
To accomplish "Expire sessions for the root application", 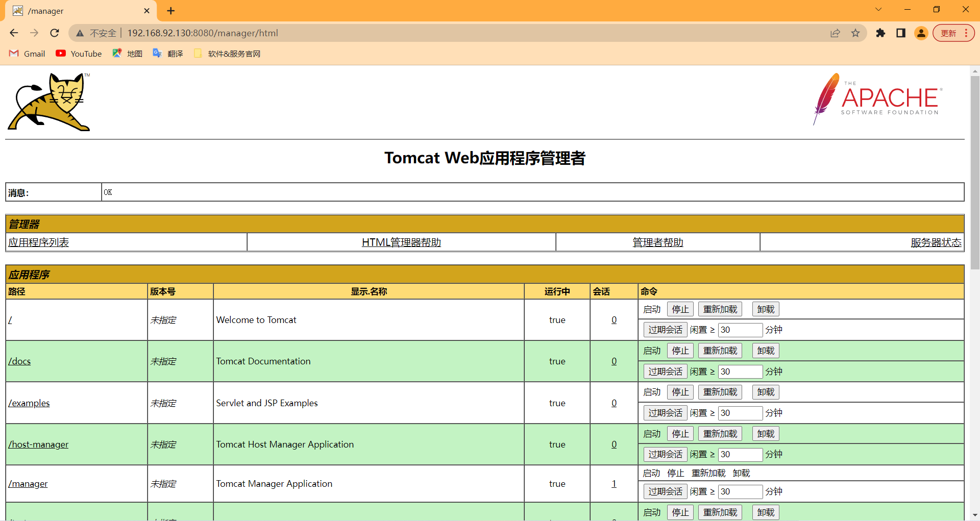I will pos(665,330).
